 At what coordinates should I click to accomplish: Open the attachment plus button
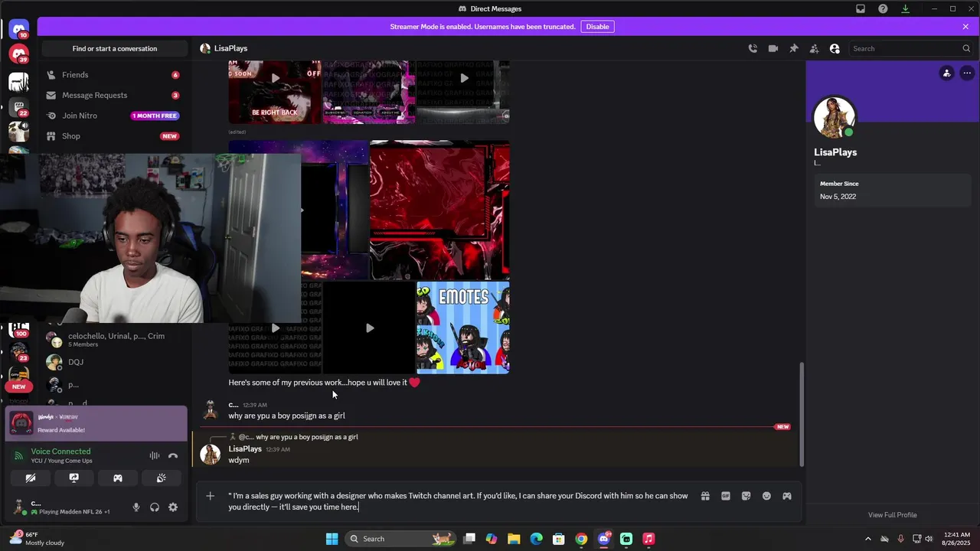point(211,496)
